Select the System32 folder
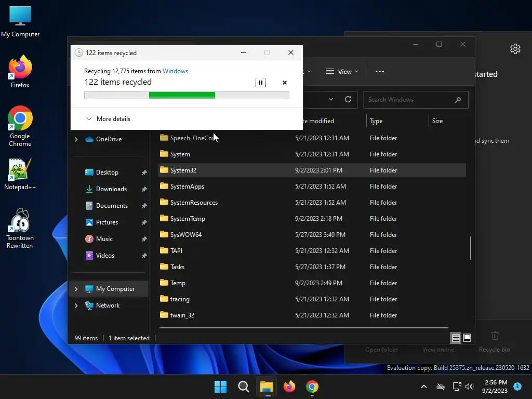The width and height of the screenshot is (532, 399). (x=312, y=170)
